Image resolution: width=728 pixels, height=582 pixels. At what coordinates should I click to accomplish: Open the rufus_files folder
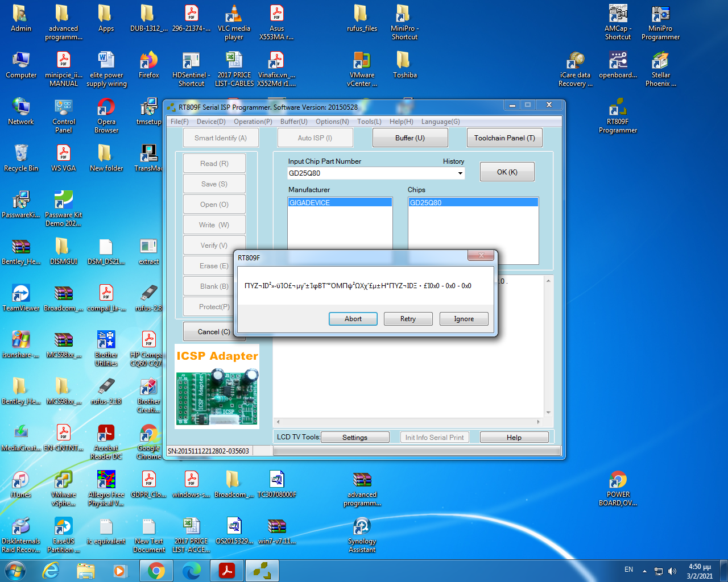click(362, 18)
